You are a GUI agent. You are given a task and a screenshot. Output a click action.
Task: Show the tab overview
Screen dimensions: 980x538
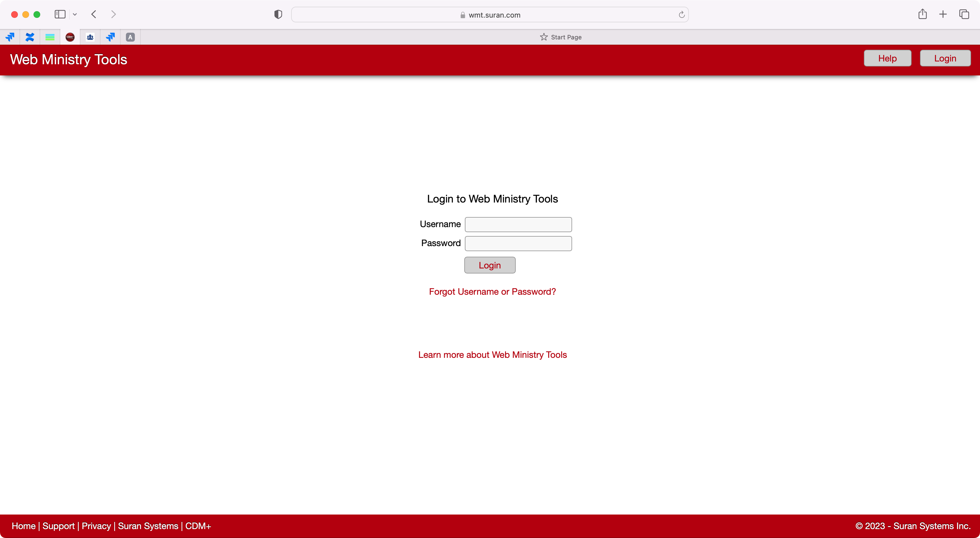964,15
